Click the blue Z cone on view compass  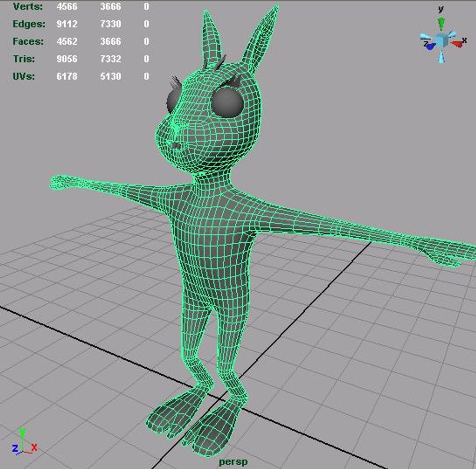pos(430,46)
